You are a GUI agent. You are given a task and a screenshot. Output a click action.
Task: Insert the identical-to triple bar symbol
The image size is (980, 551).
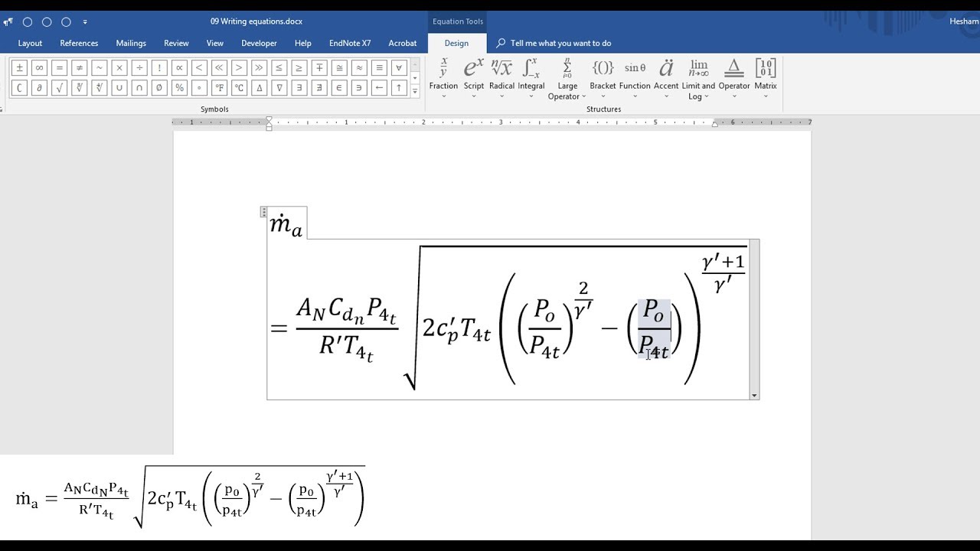[378, 67]
